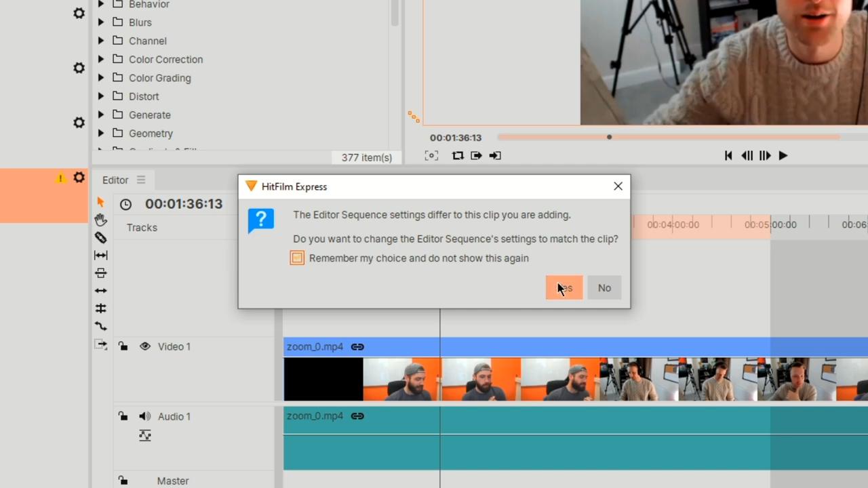
Task: Expand the Channel effects folder
Action: (101, 41)
